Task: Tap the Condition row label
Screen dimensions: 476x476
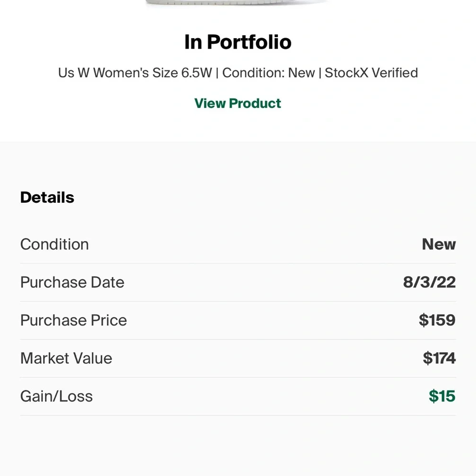Action: 54,244
